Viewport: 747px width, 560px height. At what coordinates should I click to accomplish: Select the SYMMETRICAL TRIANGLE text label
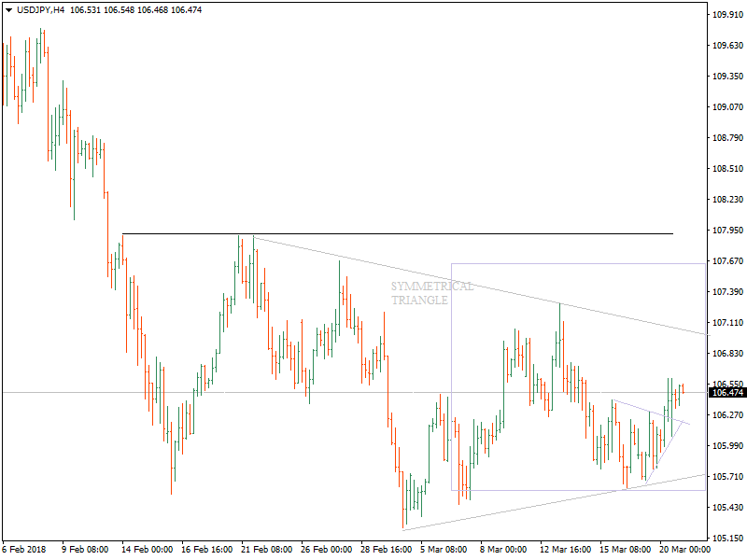click(431, 293)
